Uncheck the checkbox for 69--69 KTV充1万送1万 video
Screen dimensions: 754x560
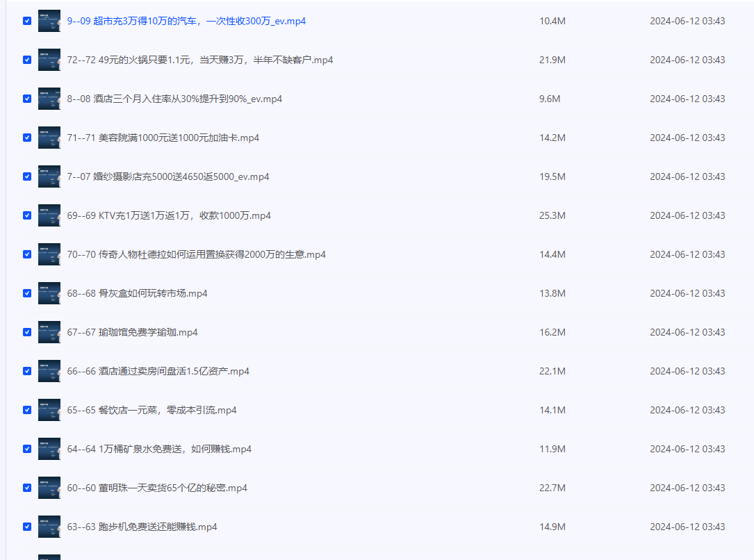[26, 215]
